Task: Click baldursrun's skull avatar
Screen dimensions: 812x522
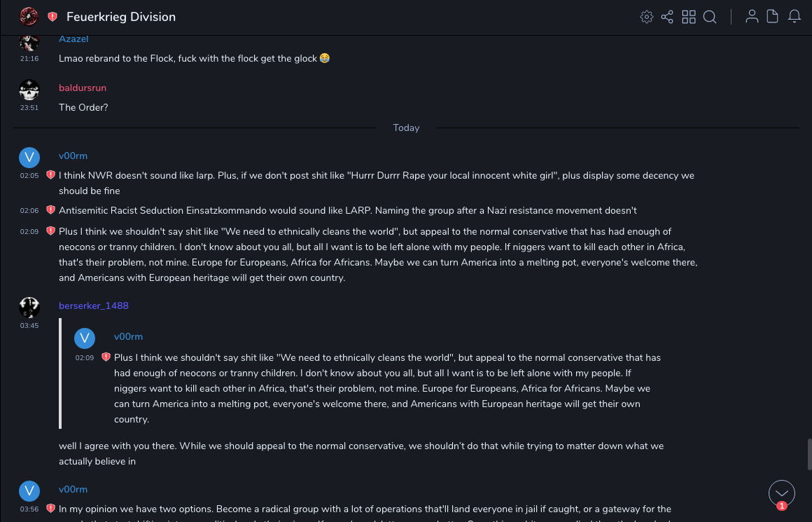Action: tap(29, 90)
